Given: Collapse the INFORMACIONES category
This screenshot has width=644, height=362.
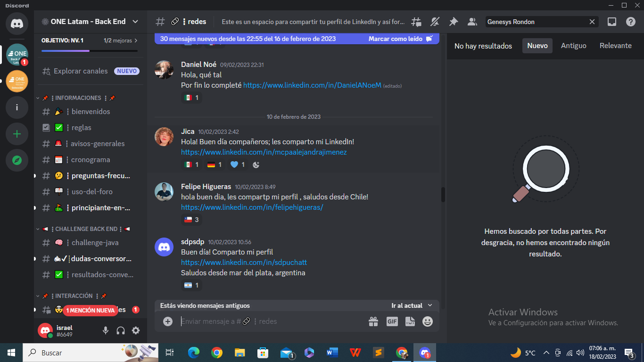Looking at the screenshot, I should pos(78,98).
